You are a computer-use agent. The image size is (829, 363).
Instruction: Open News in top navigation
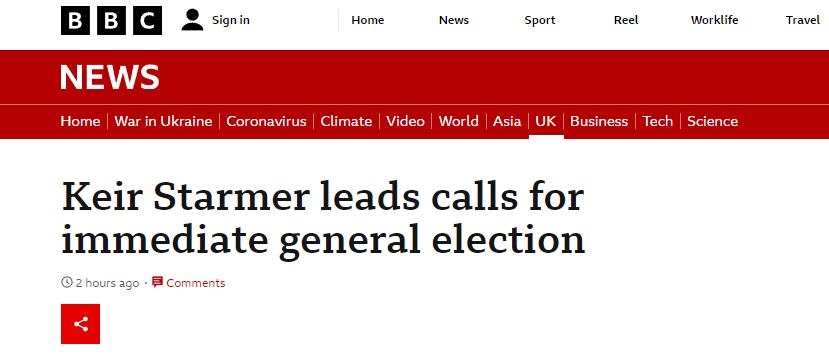tap(454, 20)
